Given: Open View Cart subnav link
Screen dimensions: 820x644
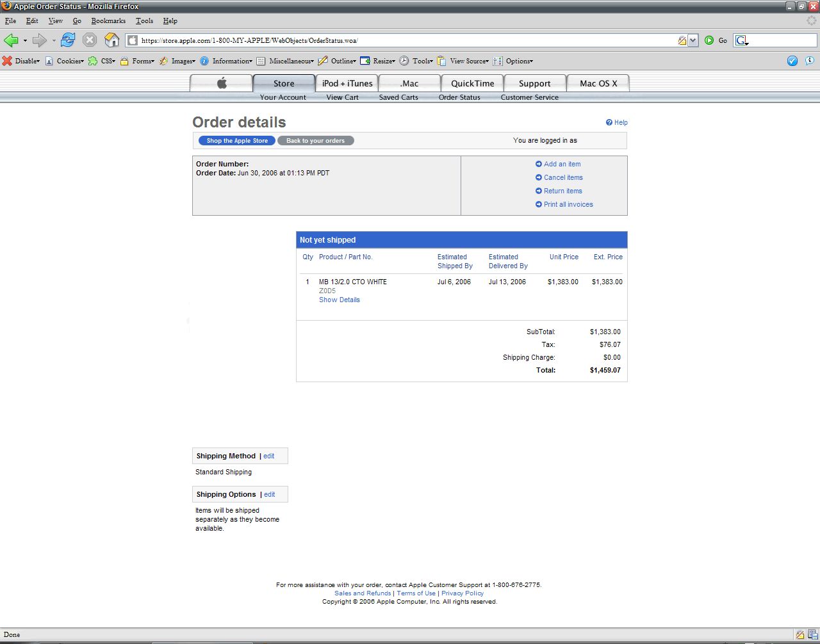Looking at the screenshot, I should pyautogui.click(x=343, y=97).
